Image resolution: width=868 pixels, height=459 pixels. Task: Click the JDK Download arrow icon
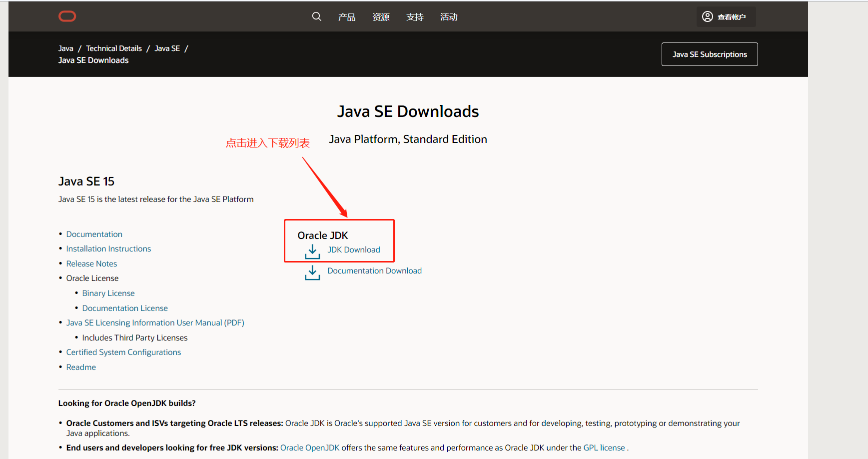point(312,251)
